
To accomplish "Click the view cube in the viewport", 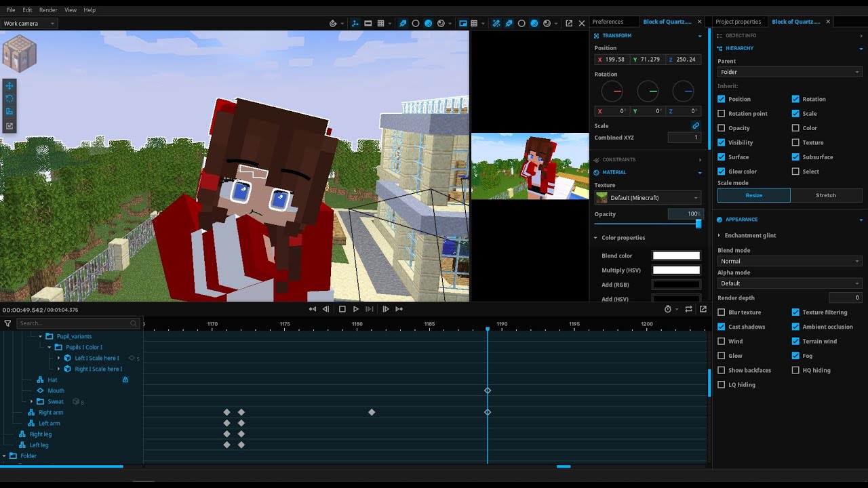I will click(19, 54).
